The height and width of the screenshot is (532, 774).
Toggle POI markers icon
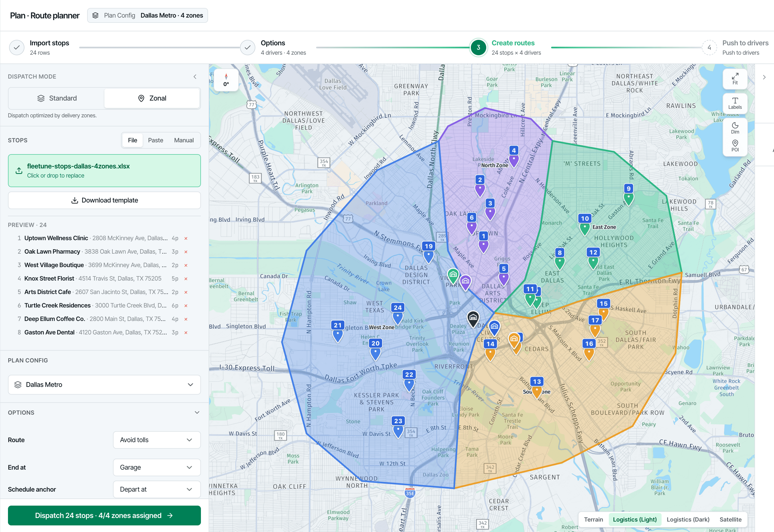point(735,146)
